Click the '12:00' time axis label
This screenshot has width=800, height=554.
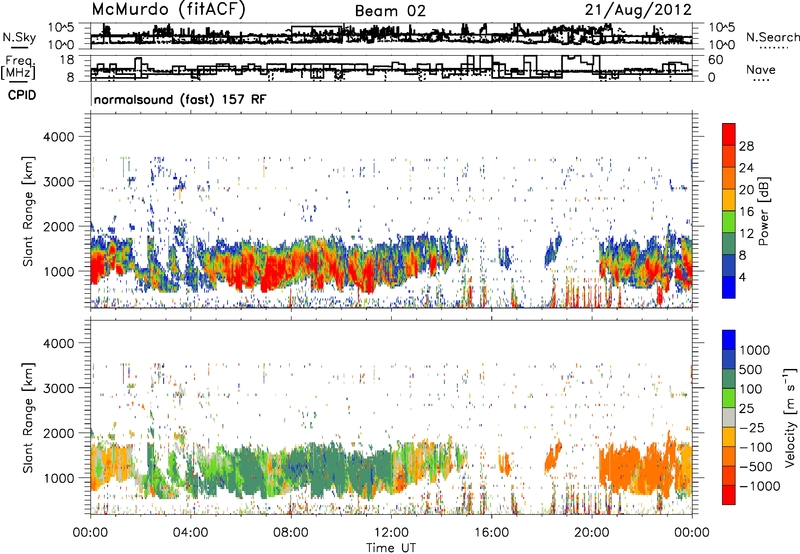[391, 533]
